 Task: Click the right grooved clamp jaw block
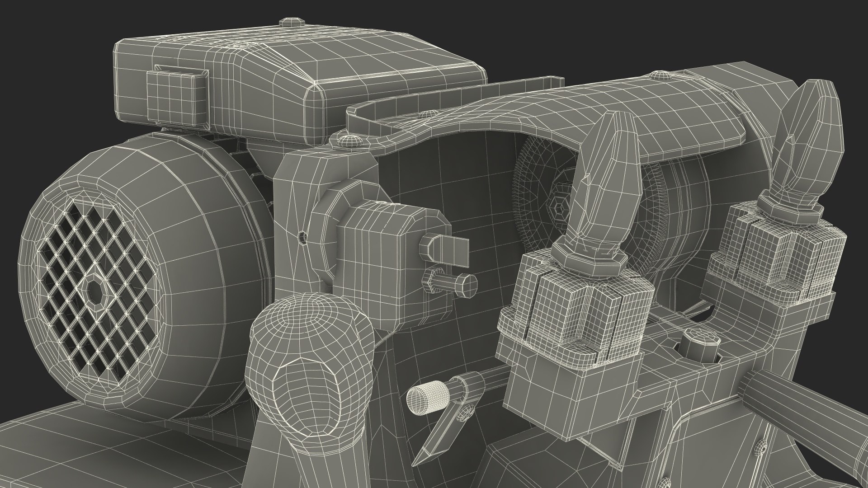tap(775, 258)
